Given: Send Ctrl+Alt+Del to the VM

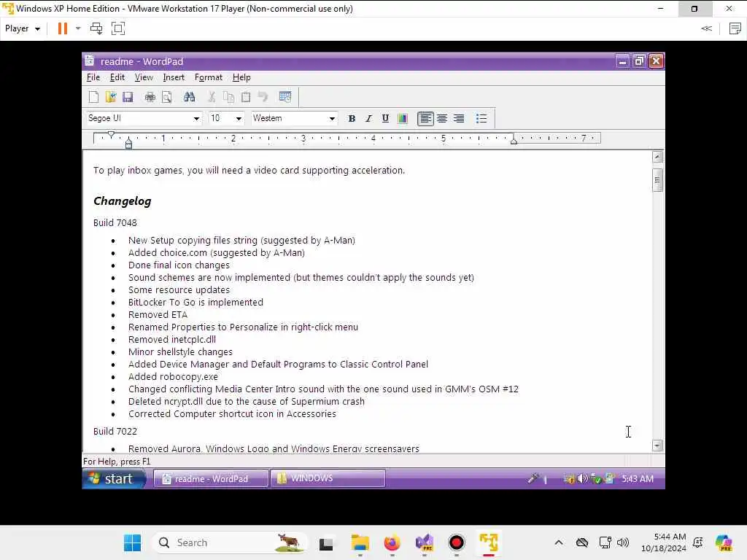Looking at the screenshot, I should [x=96, y=28].
